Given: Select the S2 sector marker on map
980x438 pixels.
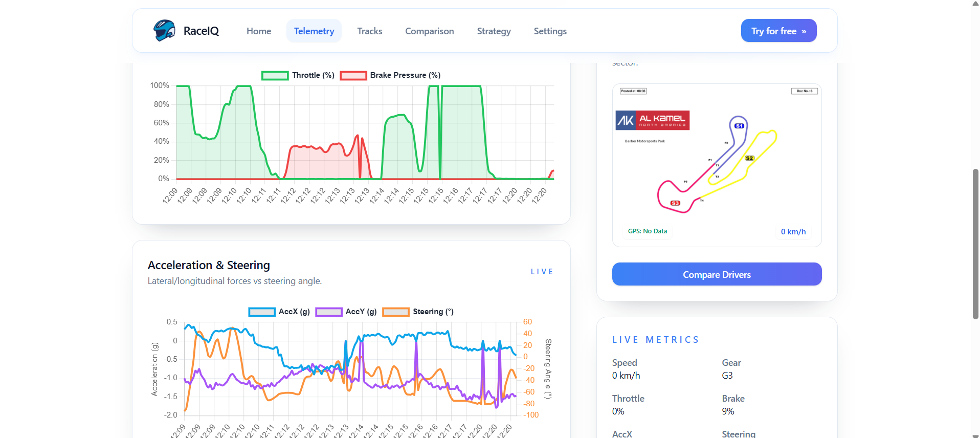Looking at the screenshot, I should tap(749, 158).
